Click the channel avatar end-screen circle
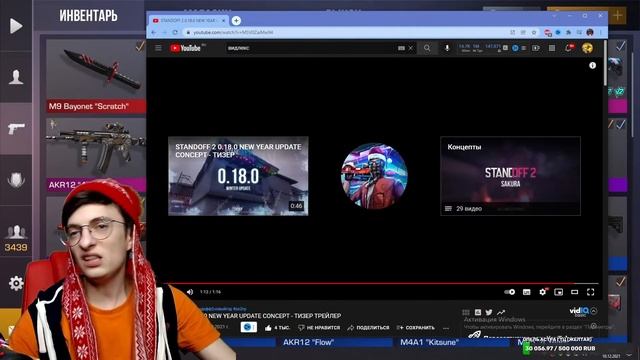Image resolution: width=640 pixels, height=360 pixels. [374, 176]
